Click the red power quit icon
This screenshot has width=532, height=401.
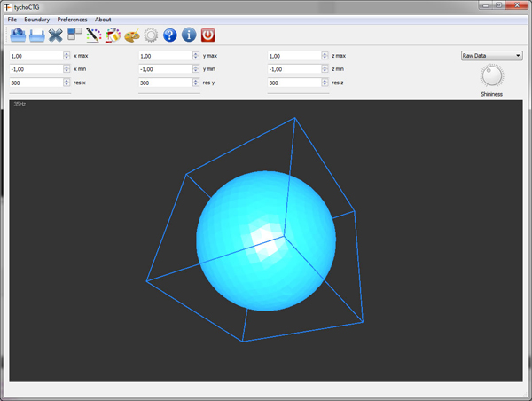(208, 35)
